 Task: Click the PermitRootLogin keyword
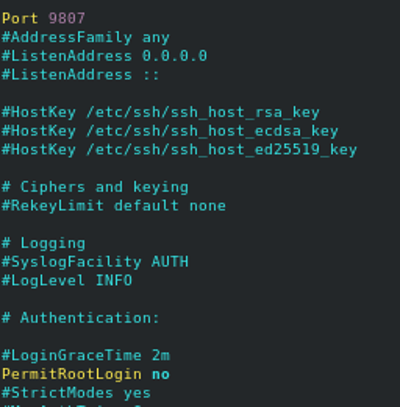pyautogui.click(x=72, y=374)
